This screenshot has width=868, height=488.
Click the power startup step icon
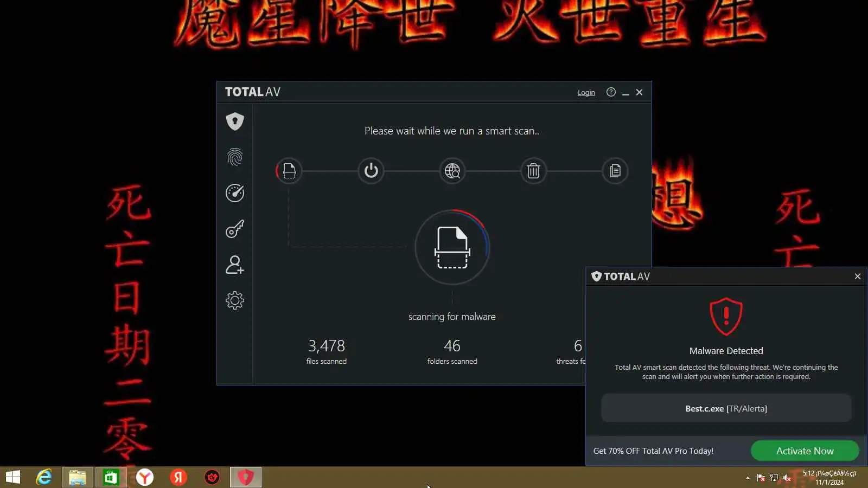(371, 171)
